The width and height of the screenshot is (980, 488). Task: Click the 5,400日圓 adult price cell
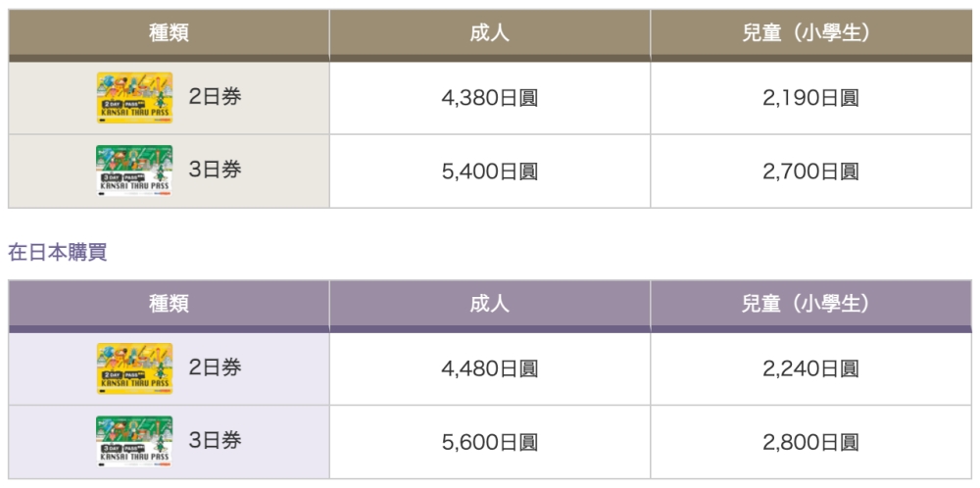[490, 171]
